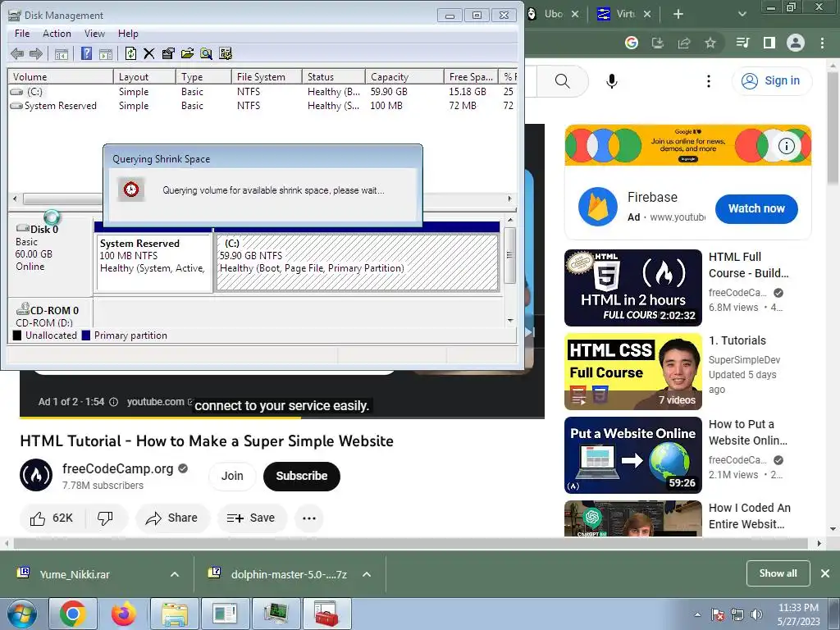The image size is (840, 630).
Task: Open the media control icon in Chrome
Action: [743, 43]
